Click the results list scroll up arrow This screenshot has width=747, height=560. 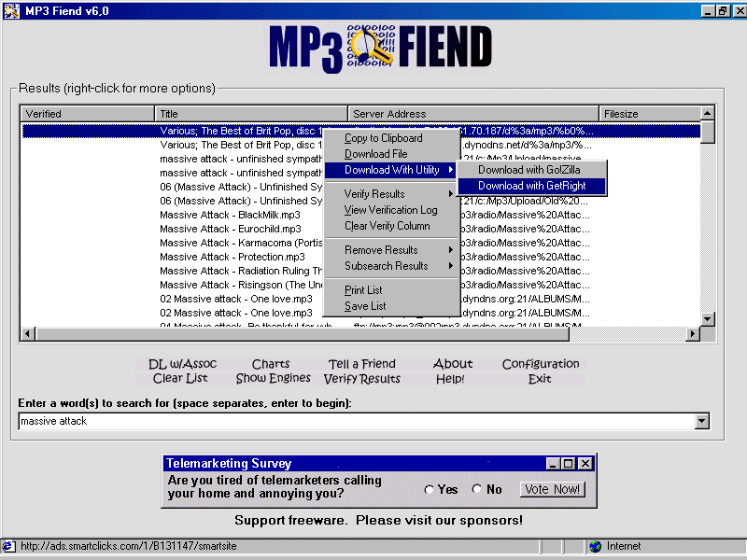click(708, 113)
